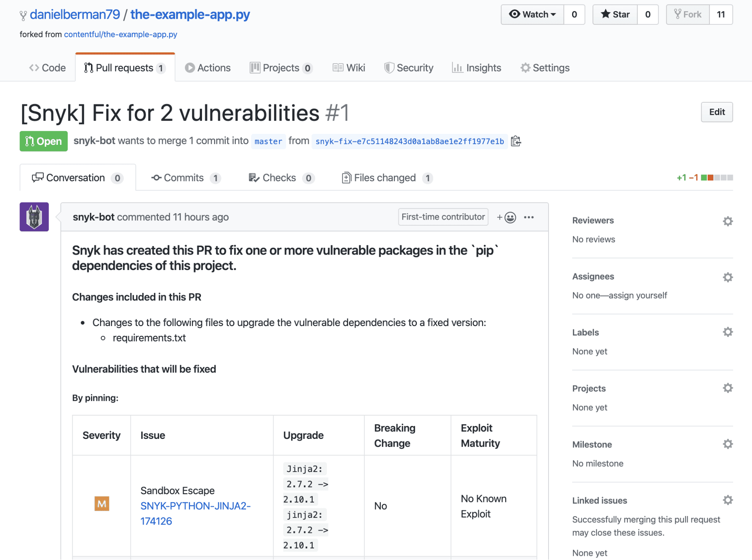Open the snyk-fix head branch link

tap(410, 141)
